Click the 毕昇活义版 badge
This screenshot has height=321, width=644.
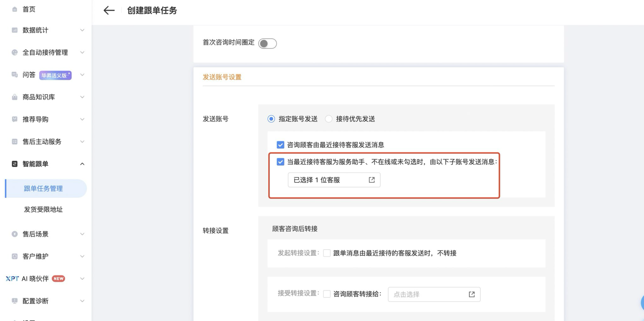(55, 75)
